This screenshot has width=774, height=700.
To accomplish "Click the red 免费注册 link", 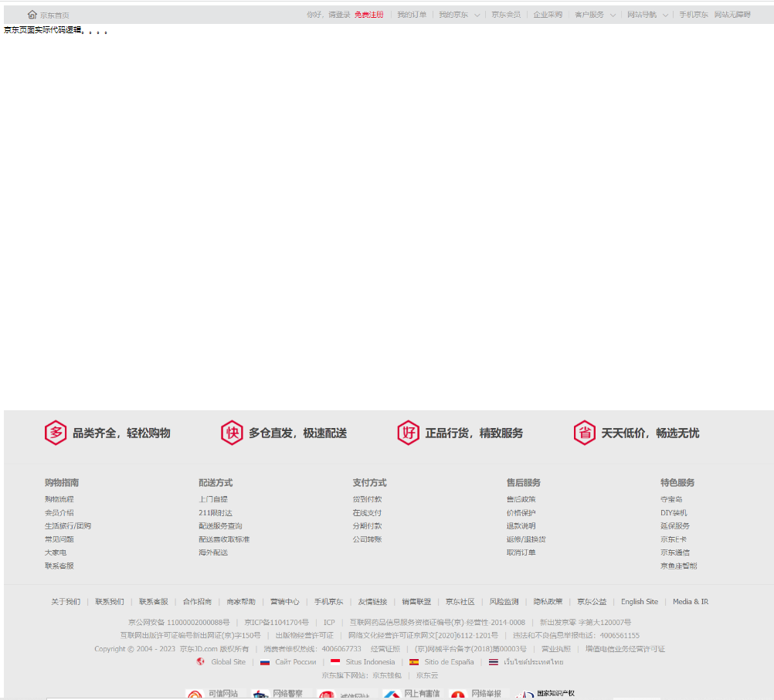I will 368,15.
